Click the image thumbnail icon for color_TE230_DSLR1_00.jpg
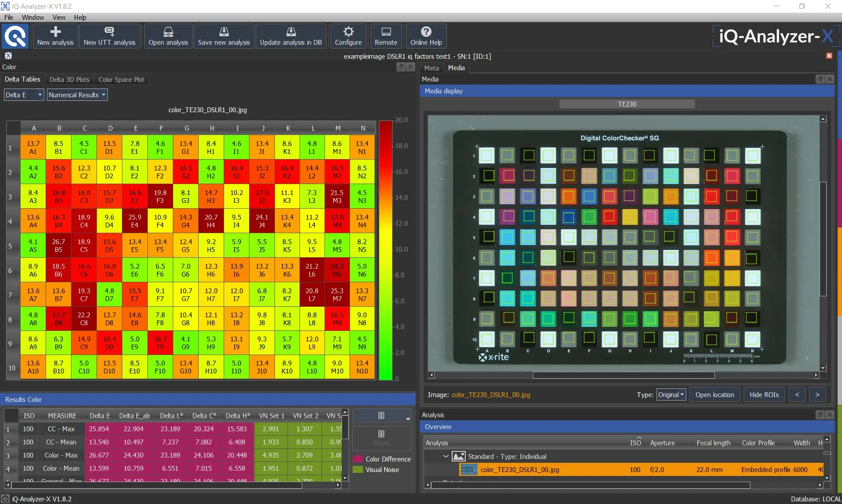This screenshot has width=842, height=504. pos(468,469)
